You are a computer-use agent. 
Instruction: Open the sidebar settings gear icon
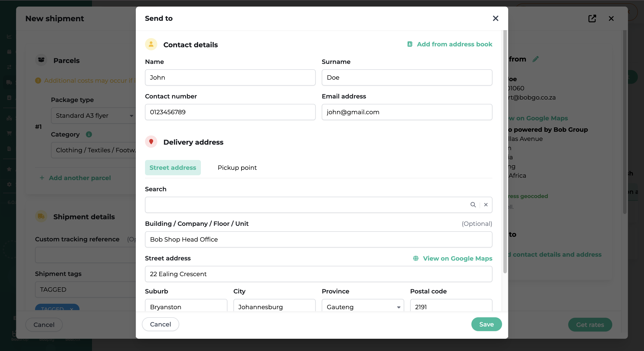[x=9, y=184]
